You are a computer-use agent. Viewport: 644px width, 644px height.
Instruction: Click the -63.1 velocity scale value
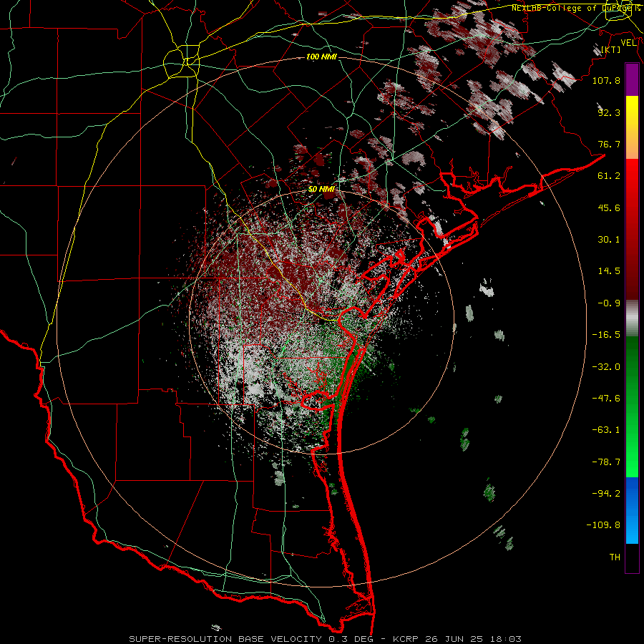pyautogui.click(x=606, y=430)
